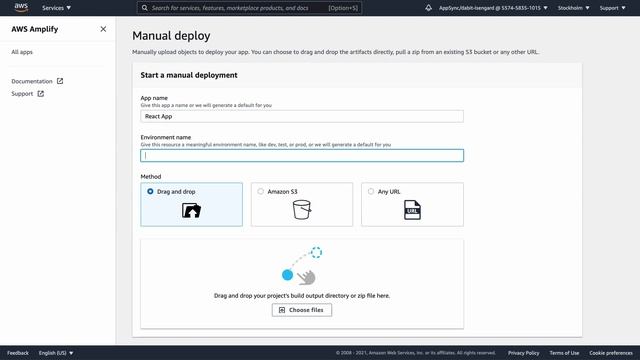Click the Choose files button
Viewport: 640px width, 360px height.
tap(302, 310)
